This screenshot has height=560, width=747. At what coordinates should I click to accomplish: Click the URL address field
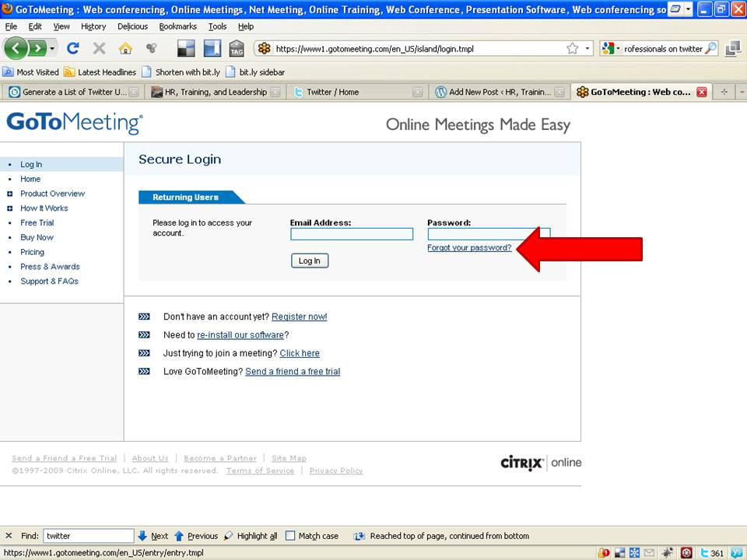[x=419, y=48]
